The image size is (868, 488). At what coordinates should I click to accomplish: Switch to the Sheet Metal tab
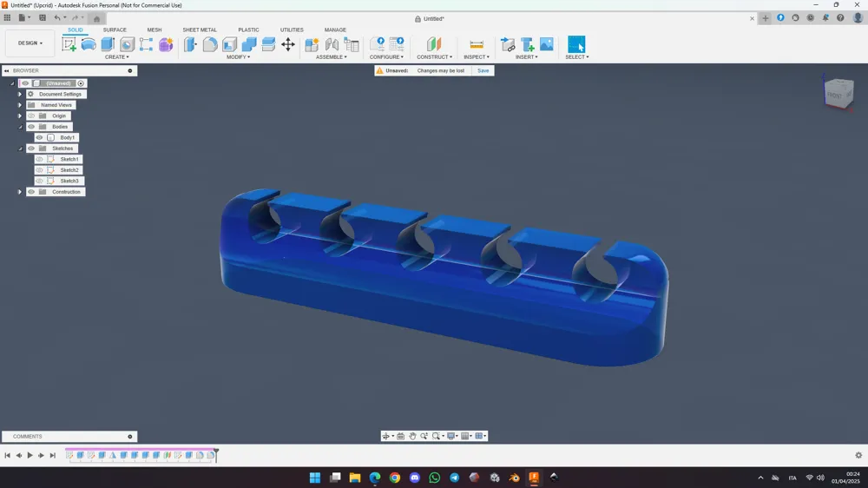pyautogui.click(x=200, y=30)
